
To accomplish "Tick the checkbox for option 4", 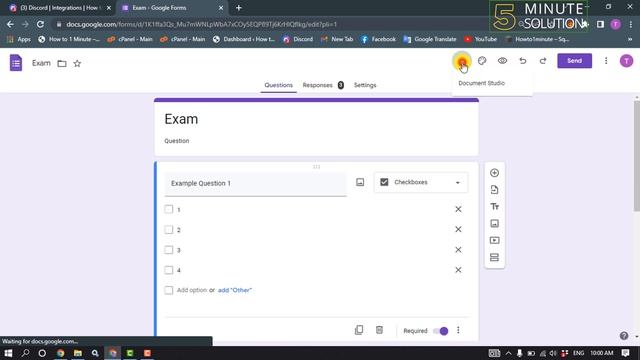I will point(169,270).
